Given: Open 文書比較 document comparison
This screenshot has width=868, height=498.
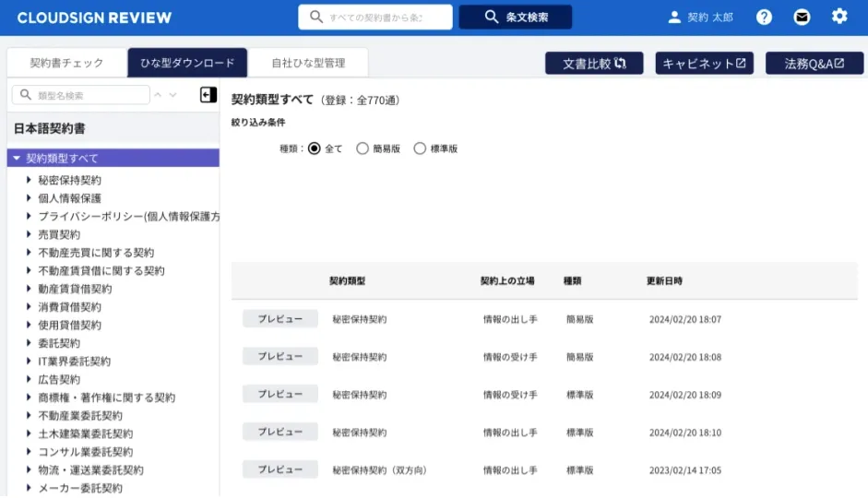Looking at the screenshot, I should [594, 63].
